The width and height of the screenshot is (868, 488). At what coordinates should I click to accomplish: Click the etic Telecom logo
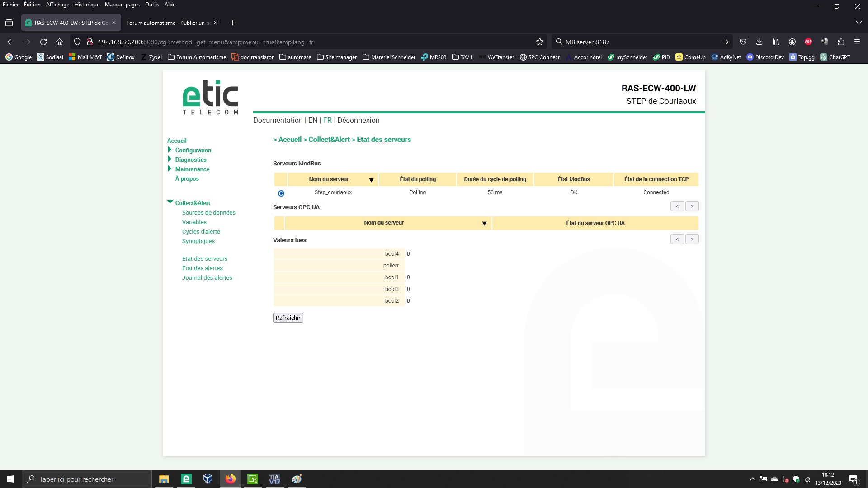[210, 97]
